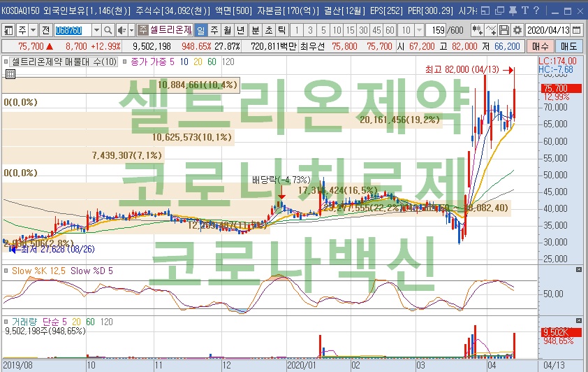Image resolution: width=588 pixels, height=372 pixels.
Task: Select the 15 interval button
Action: pyautogui.click(x=351, y=30)
